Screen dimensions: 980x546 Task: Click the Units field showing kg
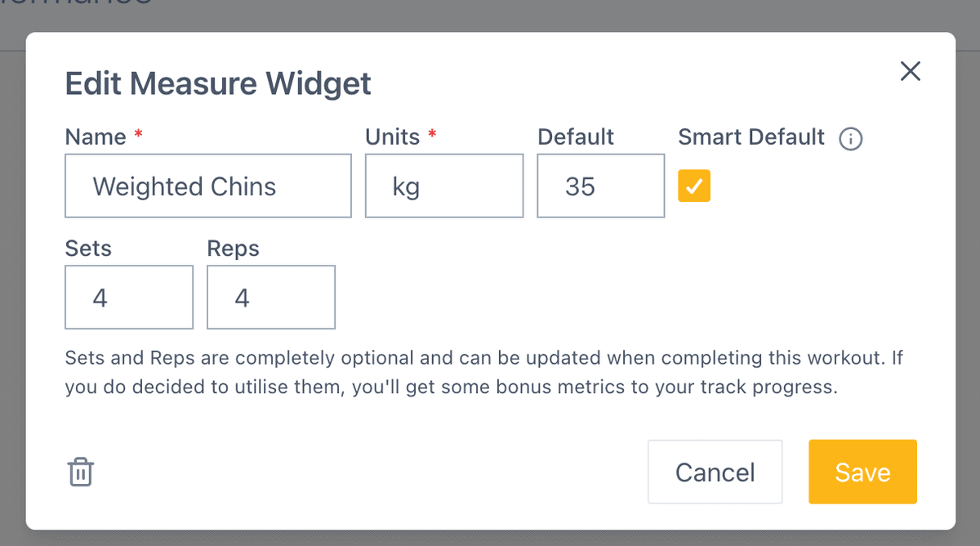[x=443, y=186]
